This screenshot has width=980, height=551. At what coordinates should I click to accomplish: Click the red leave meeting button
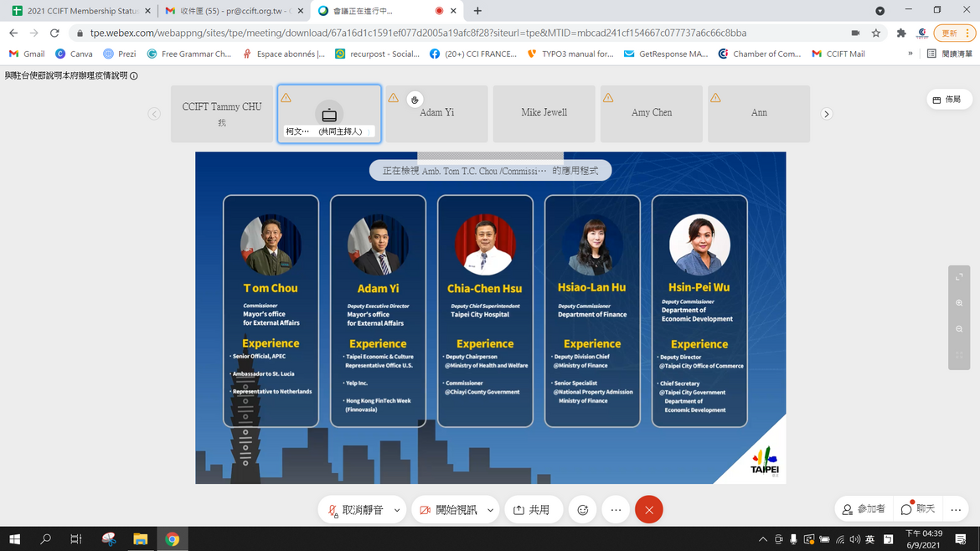click(x=648, y=510)
